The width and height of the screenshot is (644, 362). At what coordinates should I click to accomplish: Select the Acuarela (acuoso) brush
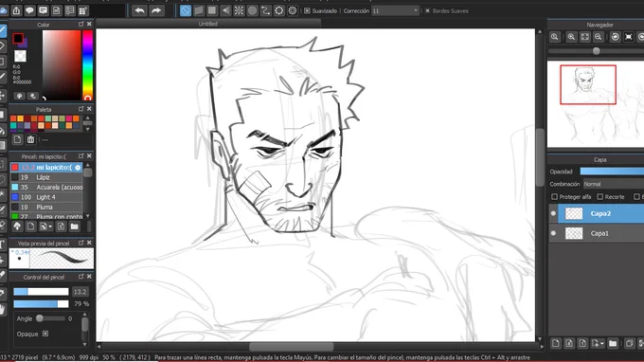click(46, 188)
